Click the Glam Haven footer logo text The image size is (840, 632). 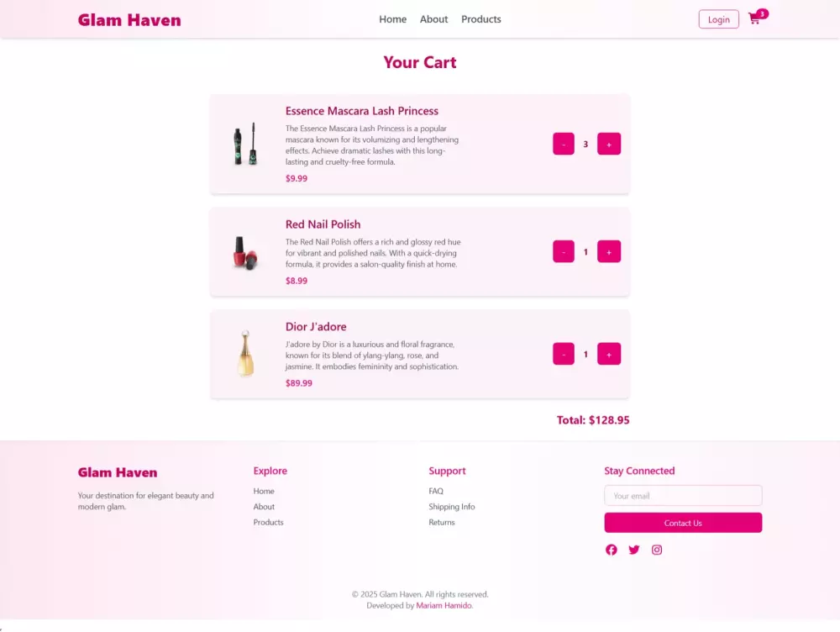click(x=118, y=472)
